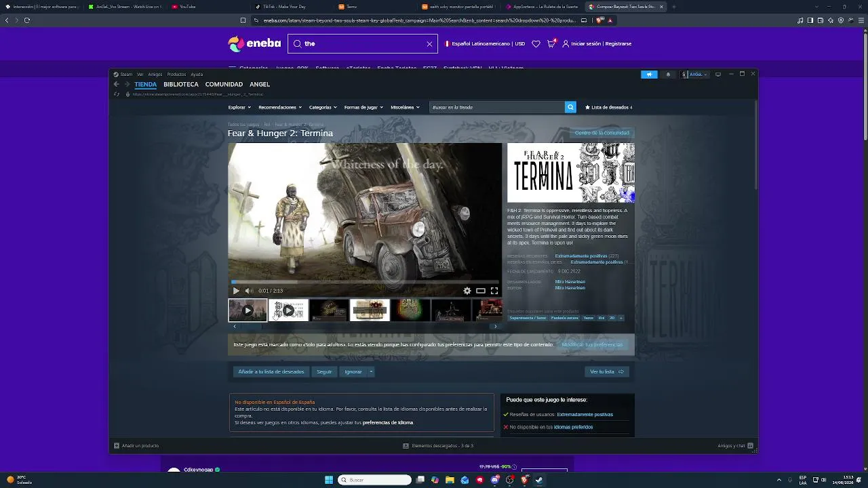
Task: Click 'Añadir un producto' in Steam
Action: 136,445
